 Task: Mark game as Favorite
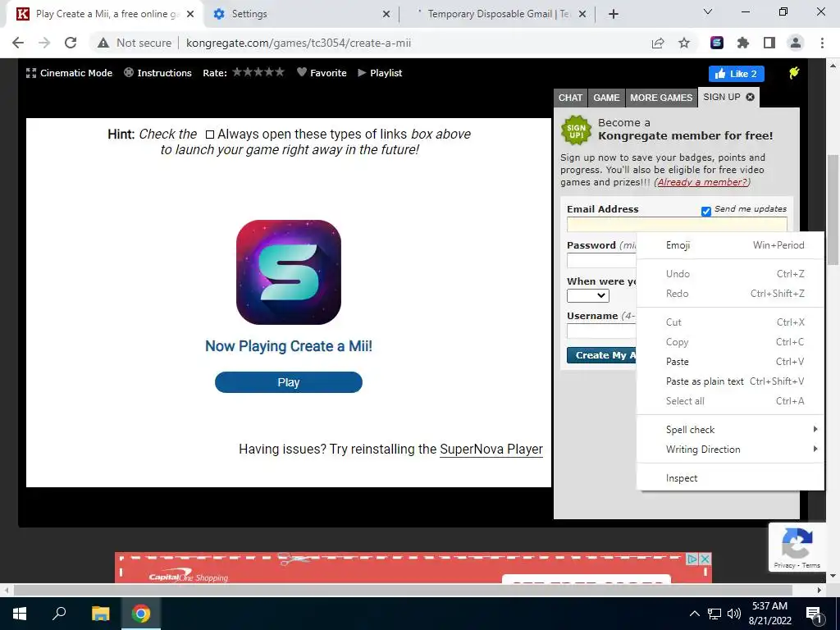pyautogui.click(x=322, y=72)
